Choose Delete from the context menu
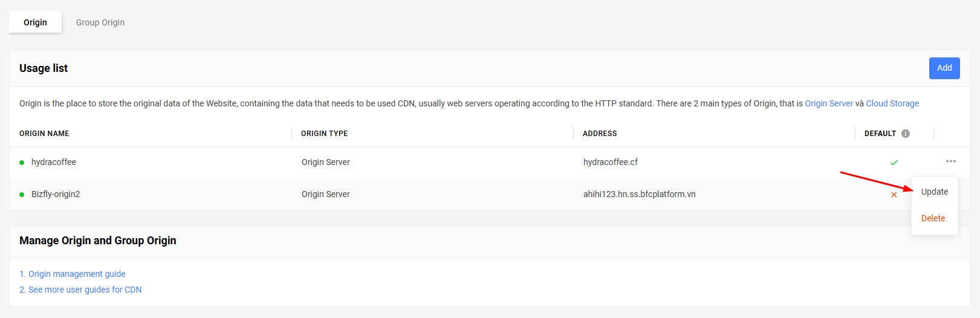 click(933, 218)
